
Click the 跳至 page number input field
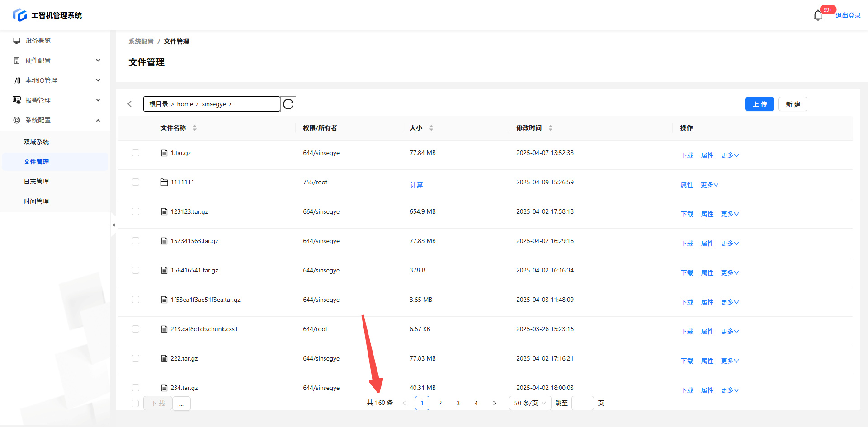coord(582,403)
